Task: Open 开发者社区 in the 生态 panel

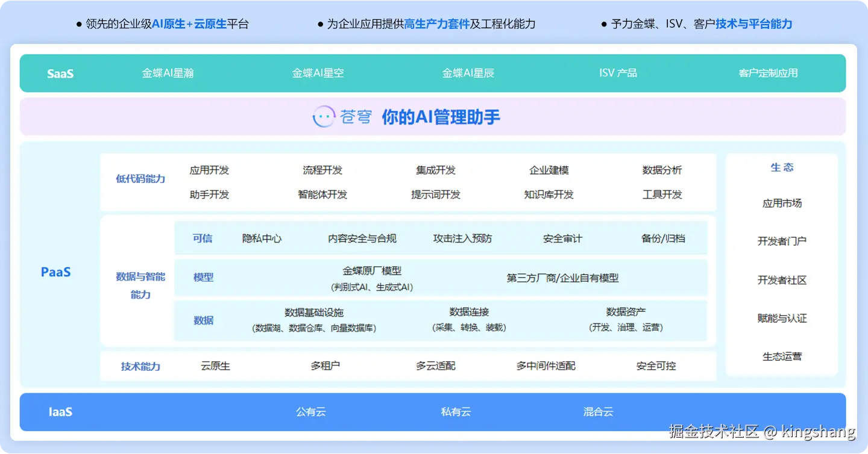Action: coord(782,280)
